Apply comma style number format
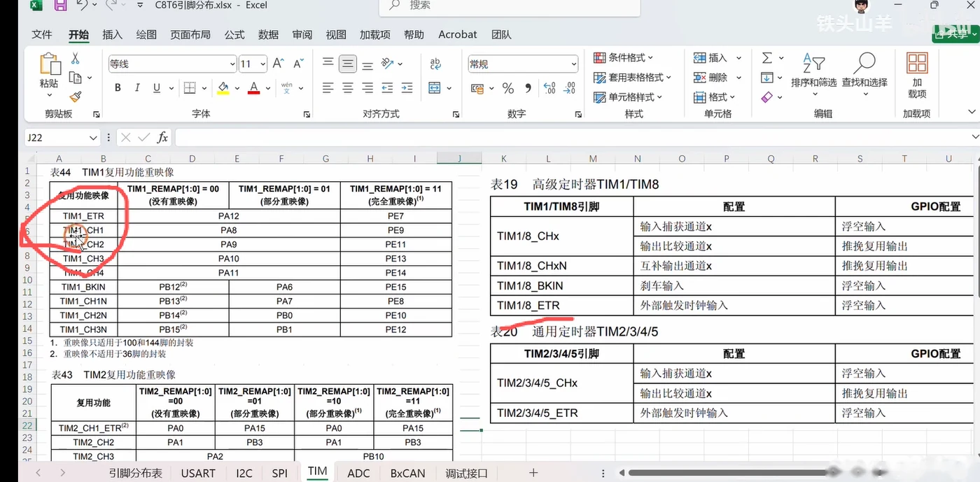The height and width of the screenshot is (482, 980). pos(528,88)
